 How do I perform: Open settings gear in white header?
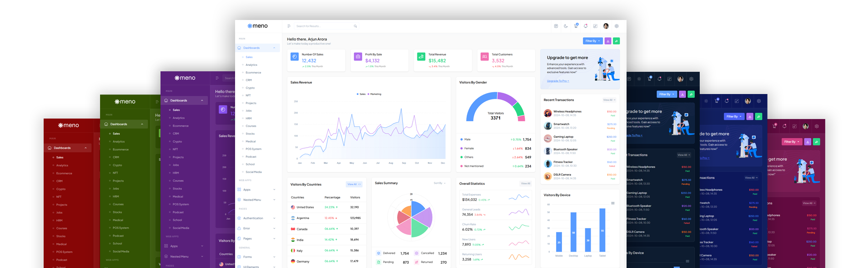point(617,26)
